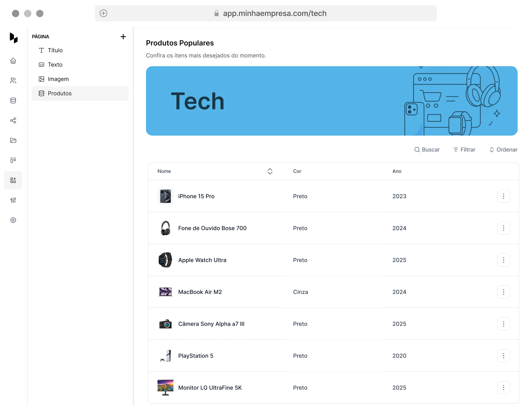Click the app logo at the top left
Image resolution: width=532 pixels, height=406 pixels.
pyautogui.click(x=13, y=38)
